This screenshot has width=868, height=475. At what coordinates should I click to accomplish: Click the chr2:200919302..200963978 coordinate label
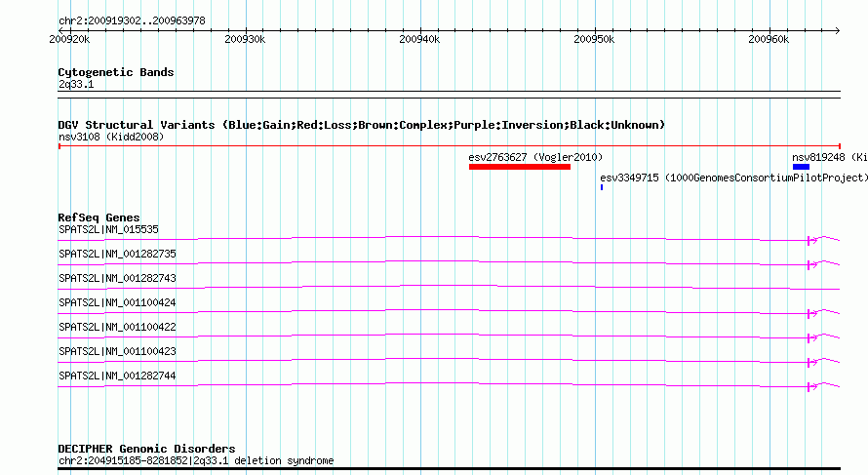(x=132, y=20)
